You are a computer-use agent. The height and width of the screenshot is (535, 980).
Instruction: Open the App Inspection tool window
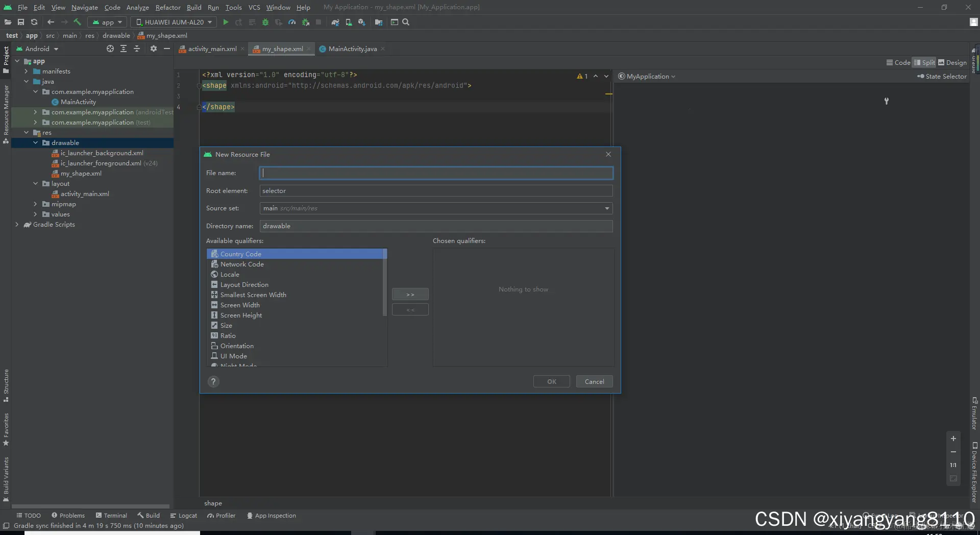(272, 516)
